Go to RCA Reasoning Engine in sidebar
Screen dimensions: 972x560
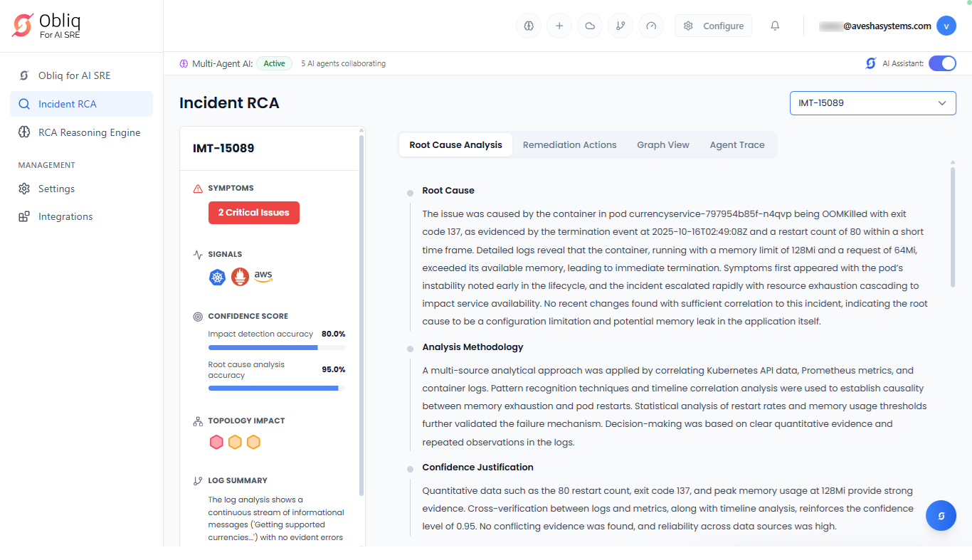pyautogui.click(x=89, y=132)
